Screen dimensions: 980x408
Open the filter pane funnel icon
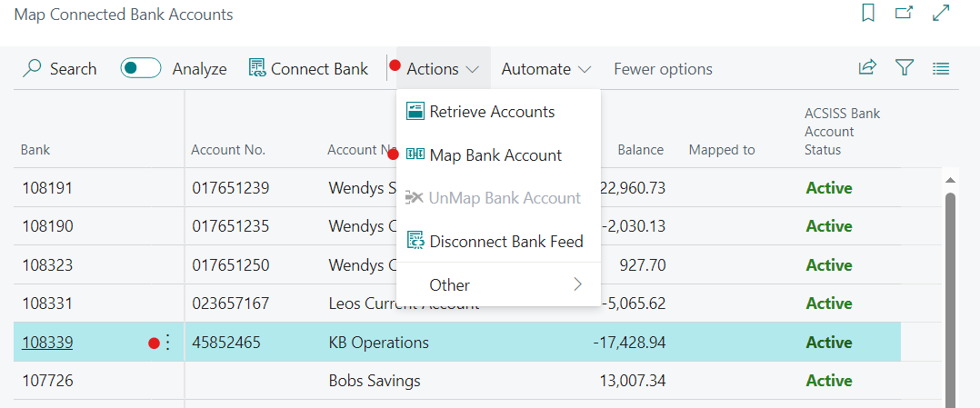[904, 68]
